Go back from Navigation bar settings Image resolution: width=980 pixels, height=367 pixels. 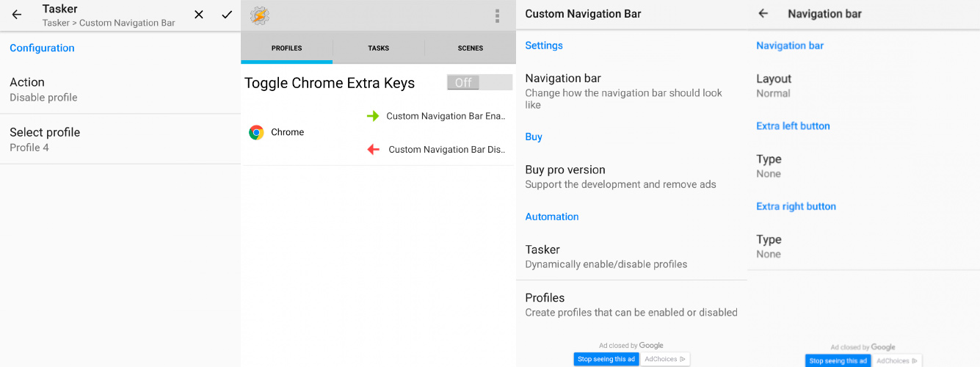tap(763, 13)
